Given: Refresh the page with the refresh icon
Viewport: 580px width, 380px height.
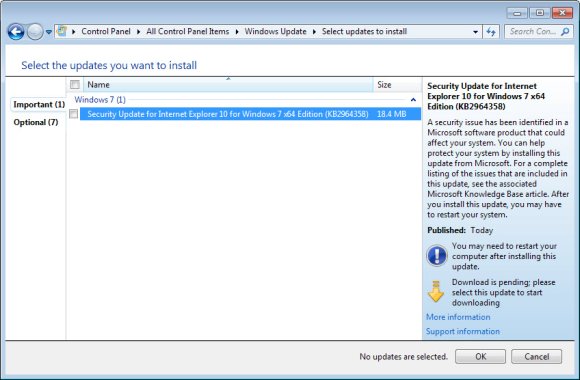Looking at the screenshot, I should click(491, 32).
